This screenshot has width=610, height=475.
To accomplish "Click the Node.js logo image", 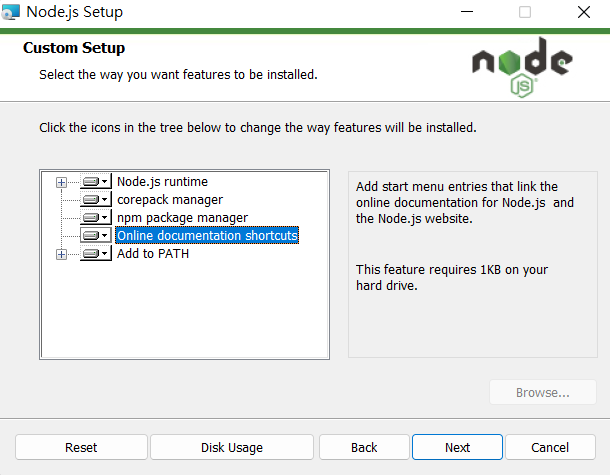I will pyautogui.click(x=522, y=67).
